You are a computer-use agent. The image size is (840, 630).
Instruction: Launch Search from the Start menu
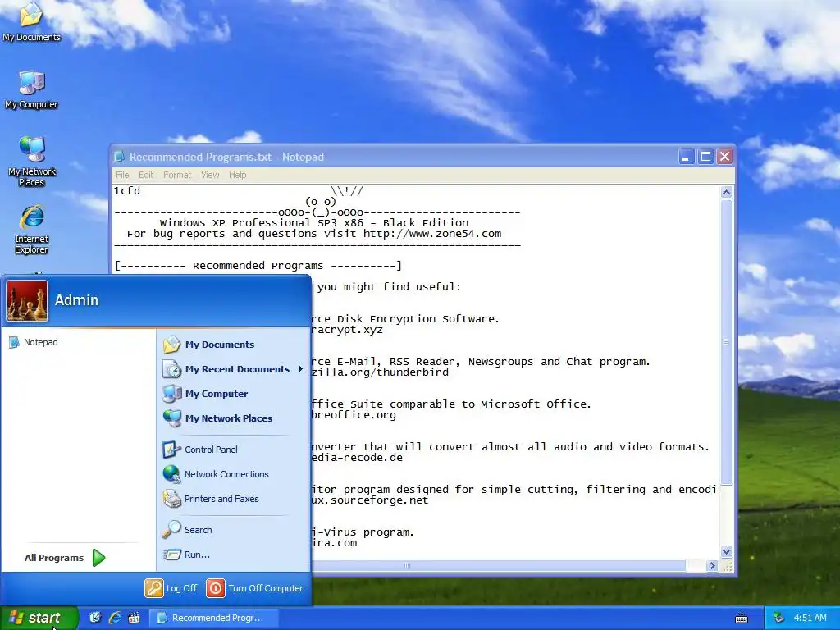click(188, 530)
